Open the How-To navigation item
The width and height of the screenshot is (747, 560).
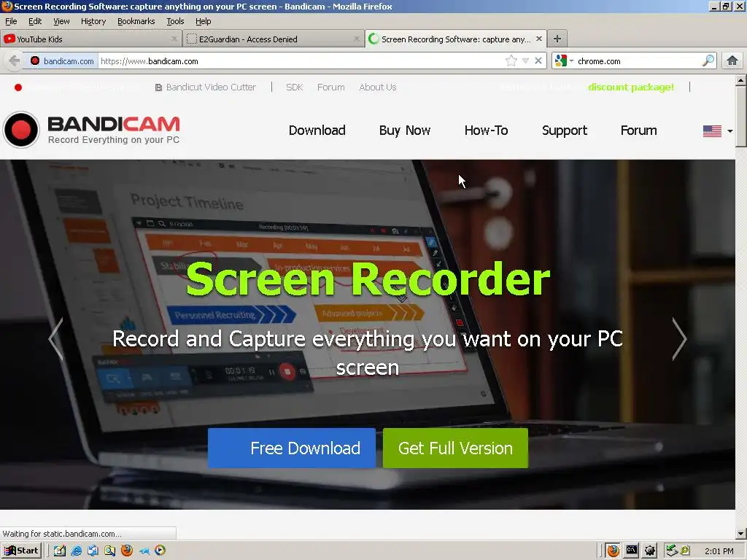[x=487, y=130]
